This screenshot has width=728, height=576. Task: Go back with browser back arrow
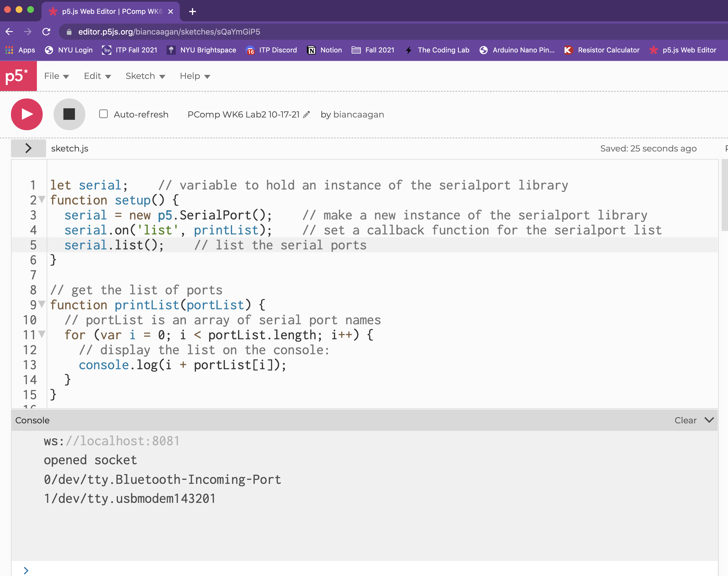point(10,32)
